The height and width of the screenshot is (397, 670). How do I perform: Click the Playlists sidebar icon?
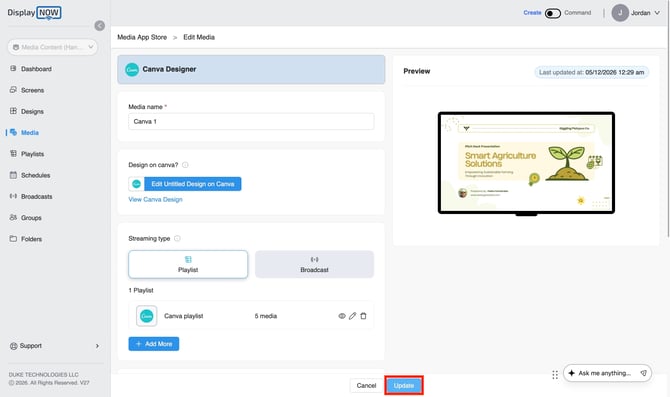(13, 153)
